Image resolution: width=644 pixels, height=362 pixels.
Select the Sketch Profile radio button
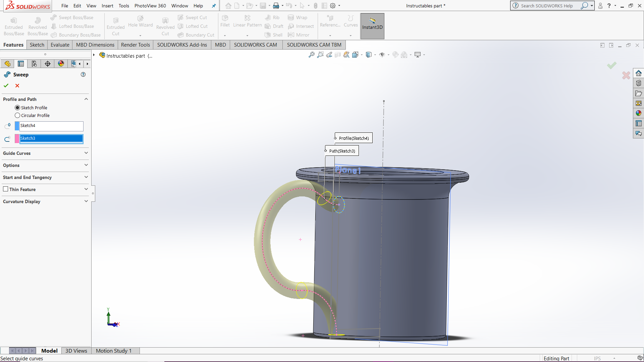pos(17,107)
